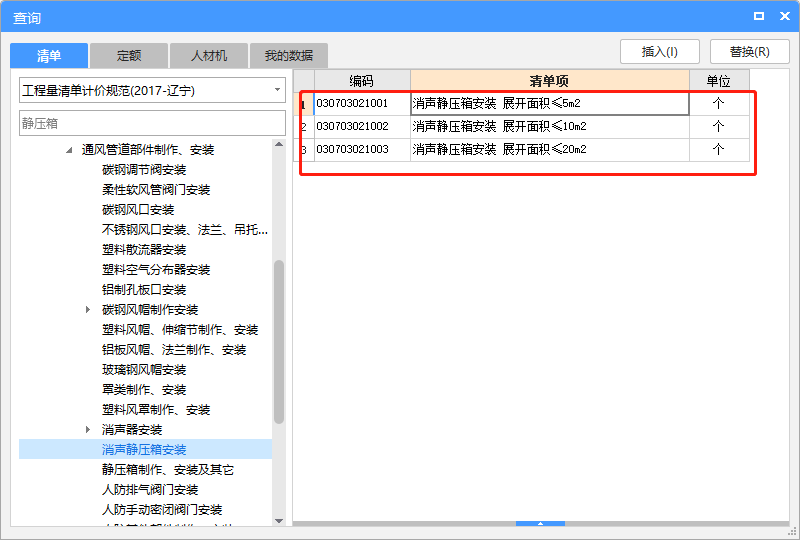Click the 替换(R) button
The height and width of the screenshot is (540, 800).
[749, 52]
